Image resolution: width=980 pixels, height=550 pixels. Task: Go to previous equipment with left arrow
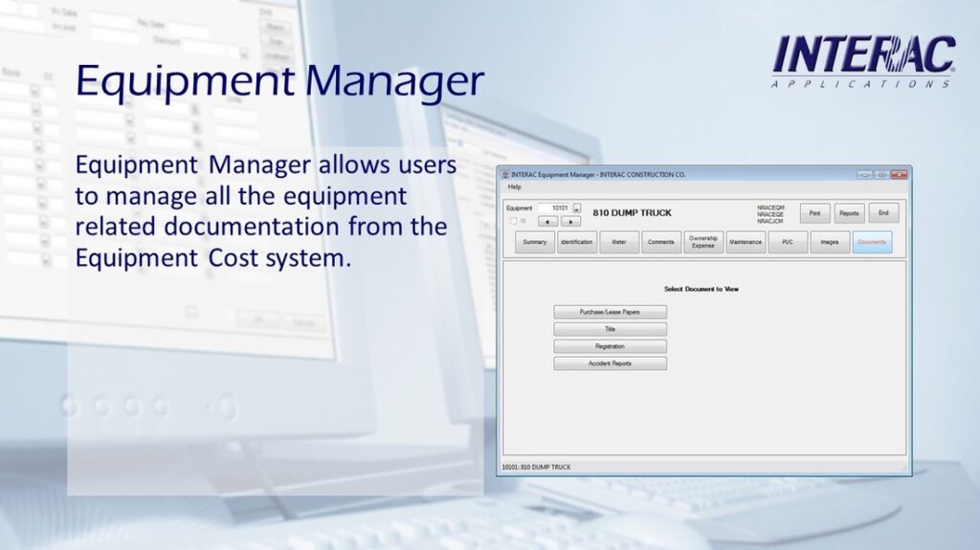(548, 221)
